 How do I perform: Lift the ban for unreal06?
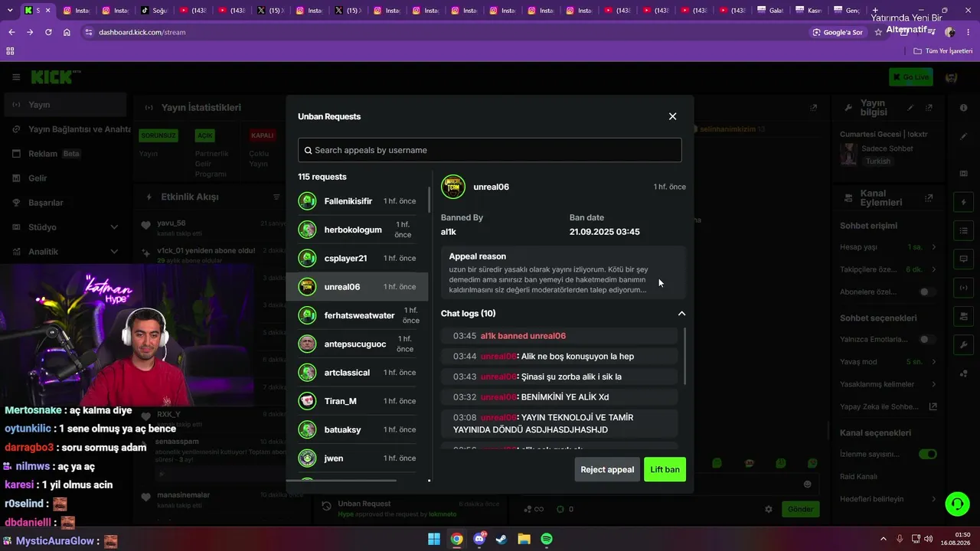tap(665, 469)
